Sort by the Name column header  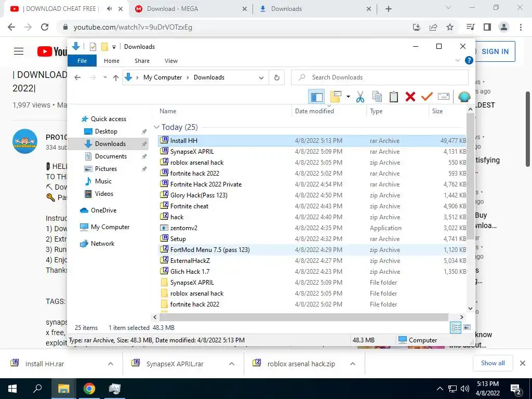168,111
